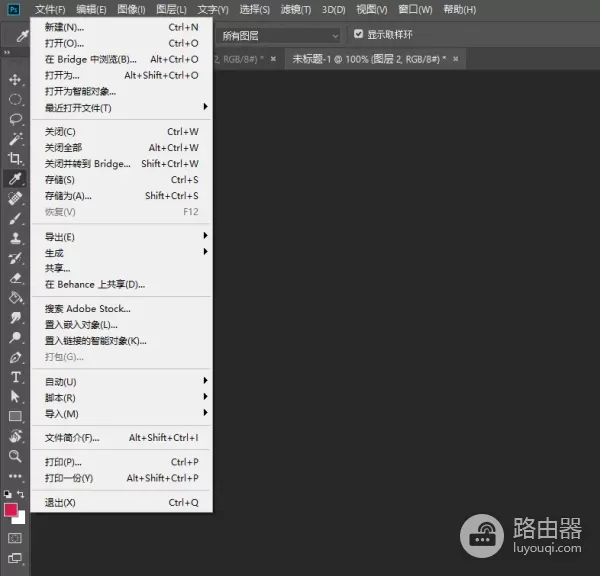The height and width of the screenshot is (576, 600).
Task: Select the Smudge tool
Action: pyautogui.click(x=15, y=317)
